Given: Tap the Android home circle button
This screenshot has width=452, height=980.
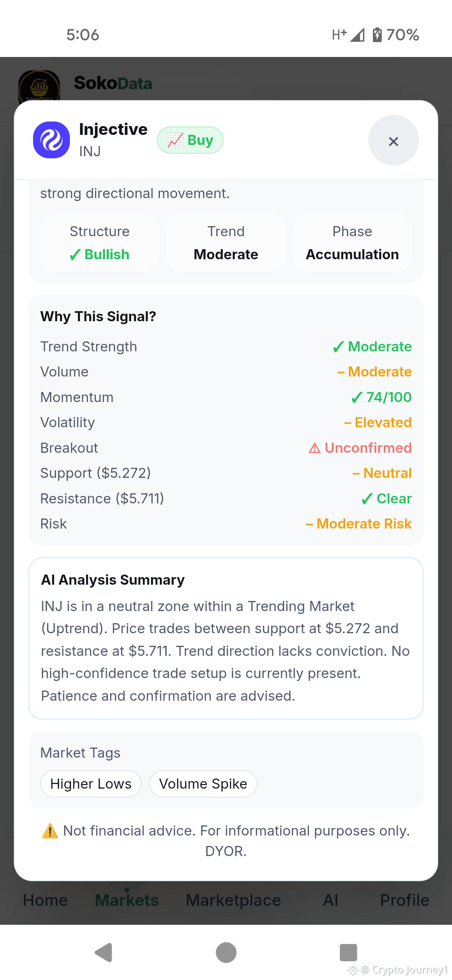Looking at the screenshot, I should [x=226, y=953].
